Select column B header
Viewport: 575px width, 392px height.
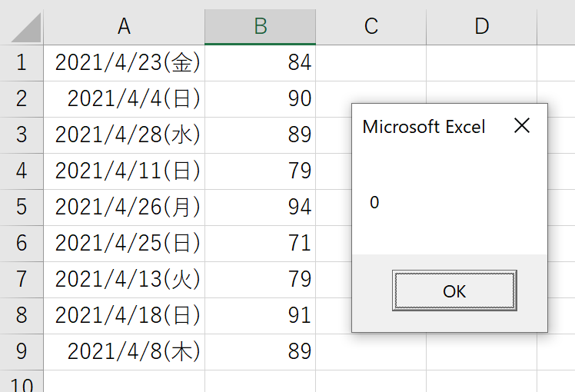261,27
